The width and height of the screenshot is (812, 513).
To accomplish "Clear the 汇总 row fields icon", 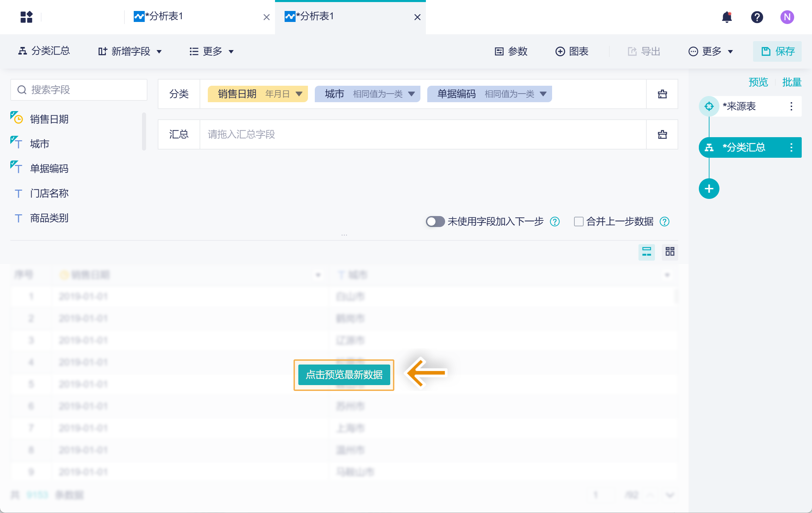I will click(x=662, y=134).
